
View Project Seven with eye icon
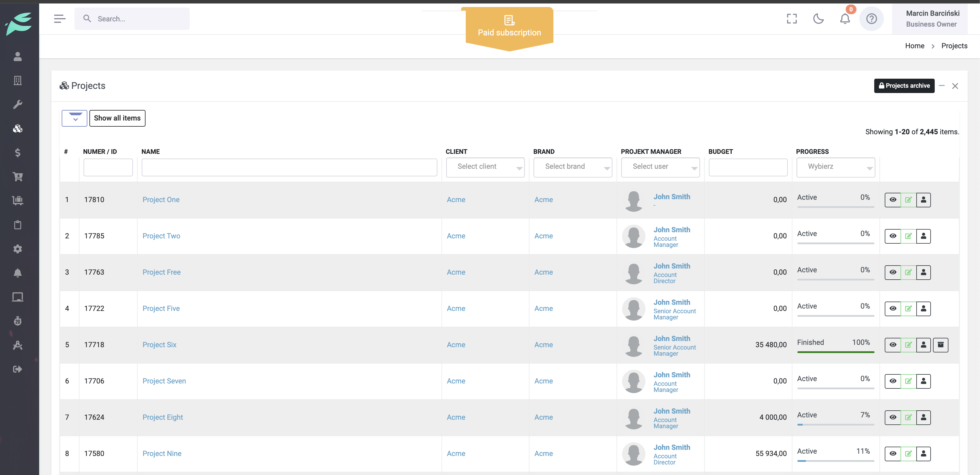tap(893, 381)
